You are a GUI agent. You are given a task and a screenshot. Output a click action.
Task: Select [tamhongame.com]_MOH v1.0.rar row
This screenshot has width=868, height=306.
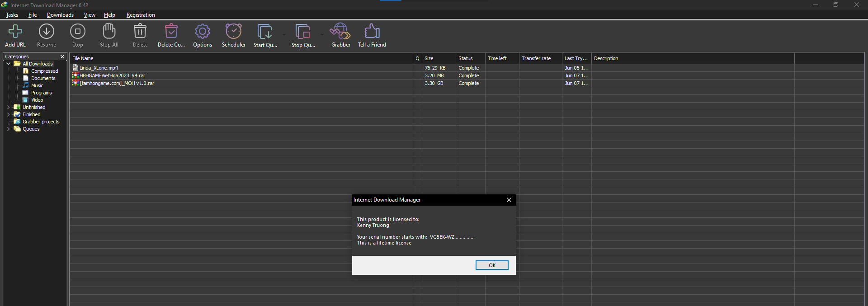point(467,83)
